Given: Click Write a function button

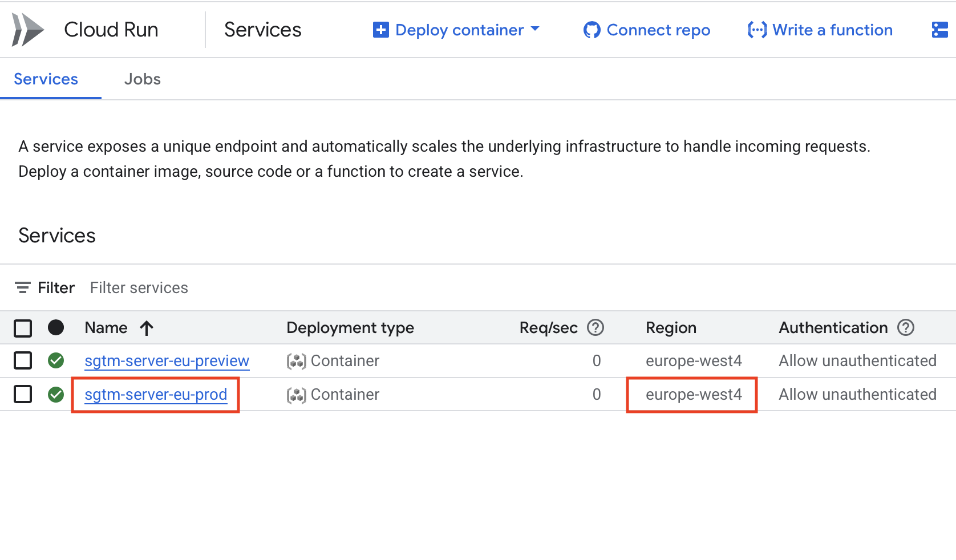Looking at the screenshot, I should 820,30.
